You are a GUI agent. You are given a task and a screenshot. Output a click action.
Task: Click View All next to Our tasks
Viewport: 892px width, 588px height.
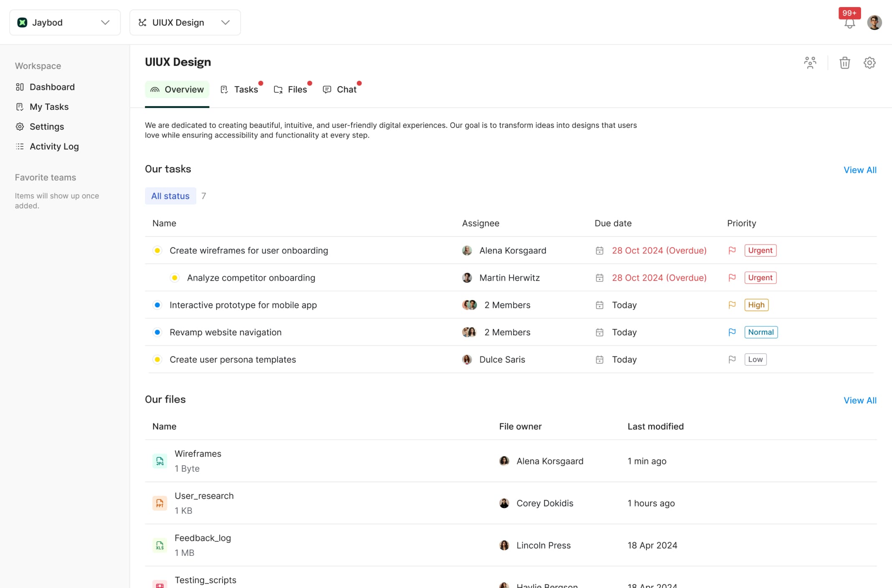tap(860, 170)
